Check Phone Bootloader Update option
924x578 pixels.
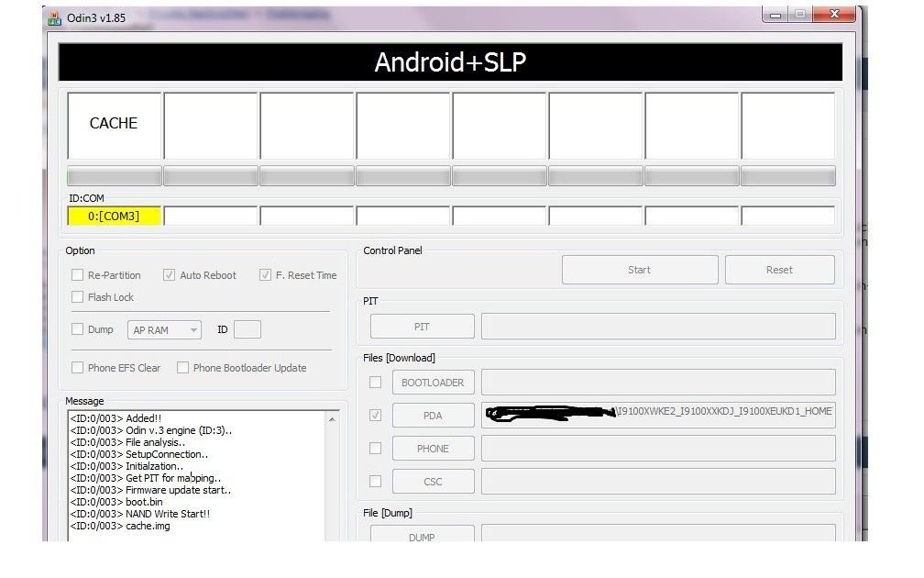click(x=182, y=367)
